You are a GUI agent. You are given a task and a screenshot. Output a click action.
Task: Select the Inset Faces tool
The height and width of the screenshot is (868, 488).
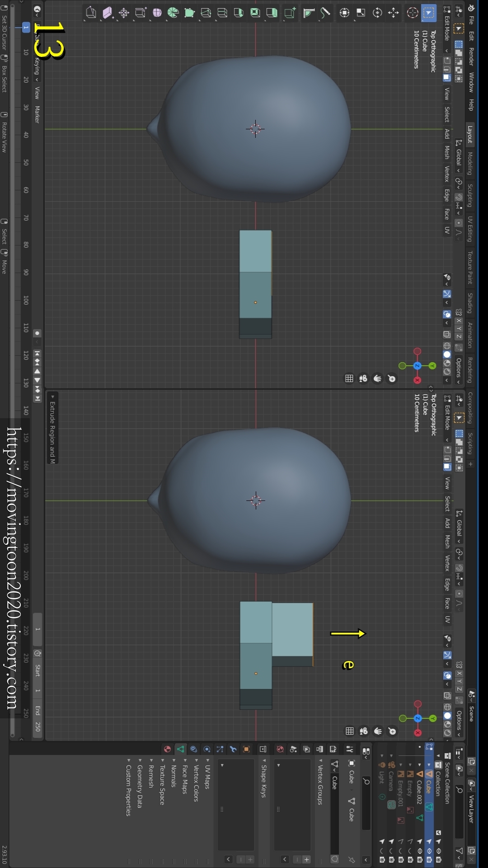point(255,13)
